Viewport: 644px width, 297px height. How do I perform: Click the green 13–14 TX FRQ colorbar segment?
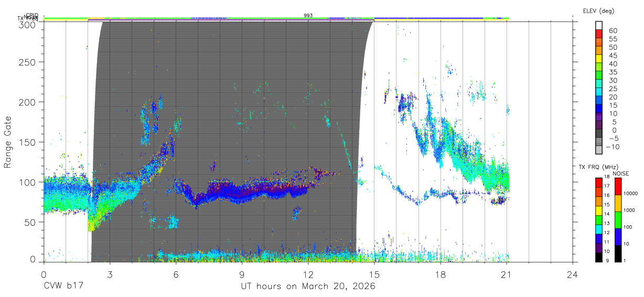599,219
